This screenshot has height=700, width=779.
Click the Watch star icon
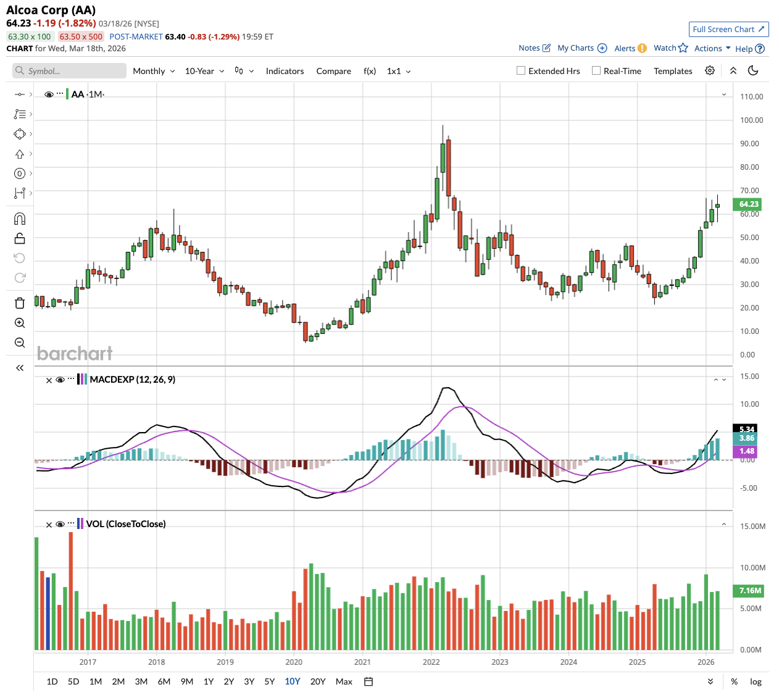click(683, 48)
